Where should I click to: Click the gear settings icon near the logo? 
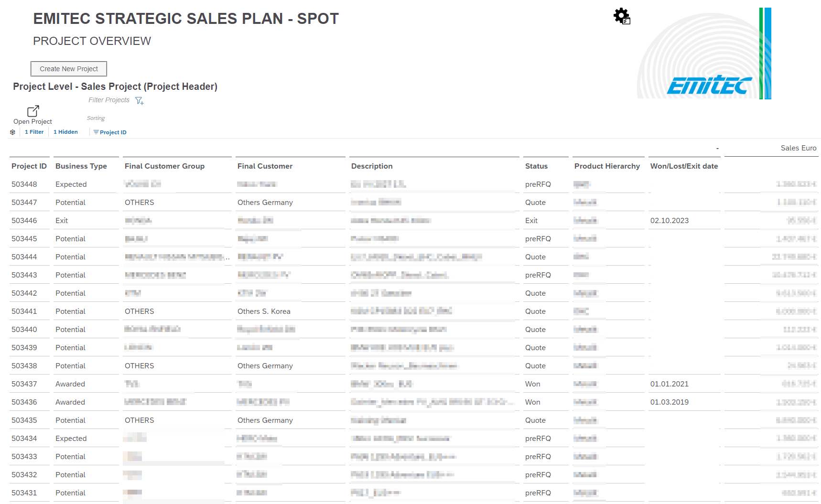pyautogui.click(x=621, y=16)
